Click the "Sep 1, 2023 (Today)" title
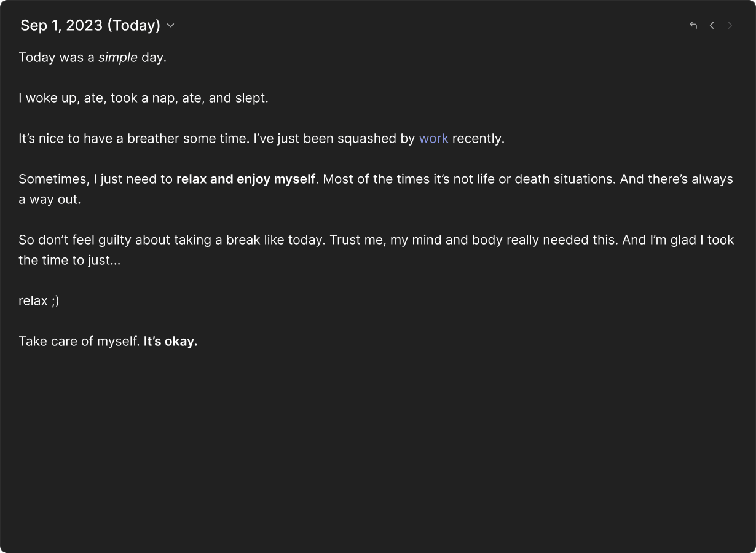Viewport: 756px width, 553px height. point(90,25)
